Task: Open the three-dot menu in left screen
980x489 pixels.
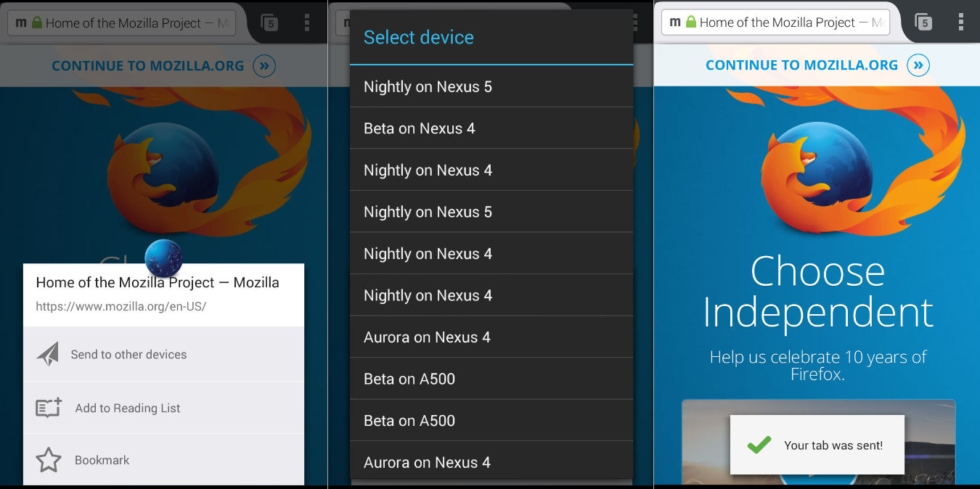Action: pyautogui.click(x=307, y=22)
